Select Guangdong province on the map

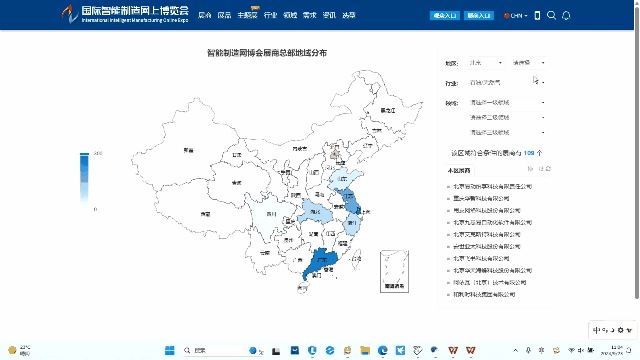point(321,261)
